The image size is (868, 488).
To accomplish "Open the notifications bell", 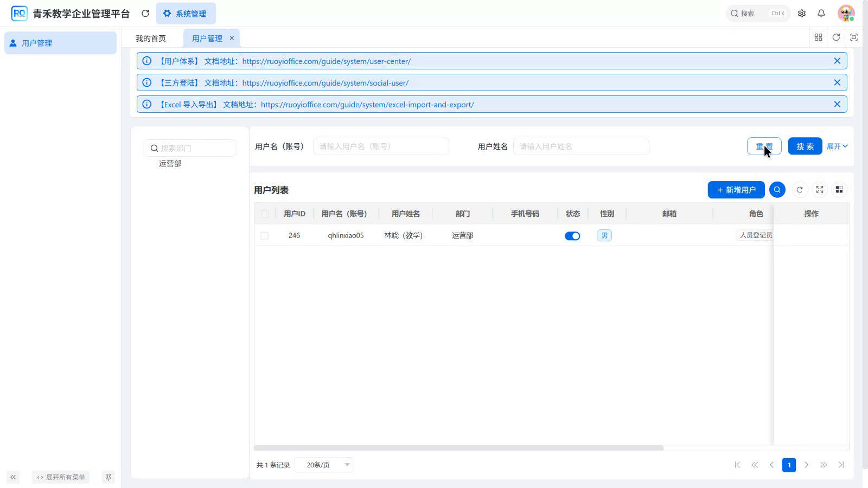I will [821, 14].
